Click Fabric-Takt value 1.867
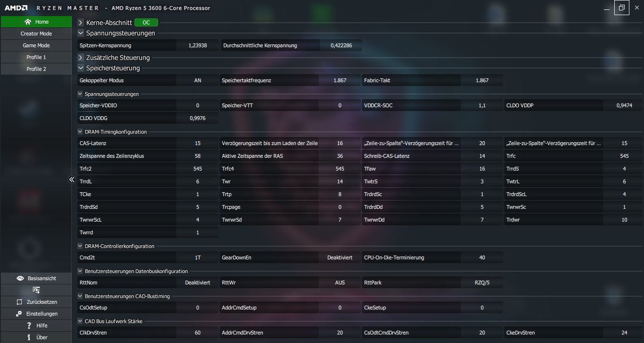This screenshot has height=343, width=644. coord(482,80)
